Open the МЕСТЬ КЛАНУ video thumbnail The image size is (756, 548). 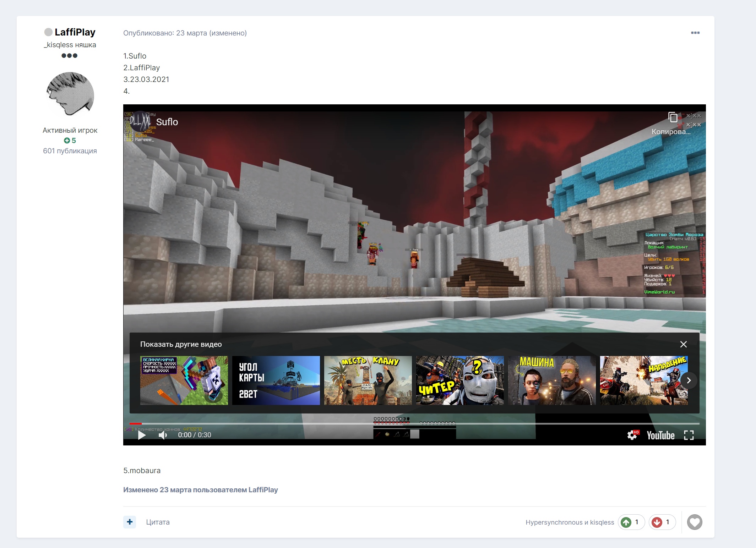coord(368,380)
